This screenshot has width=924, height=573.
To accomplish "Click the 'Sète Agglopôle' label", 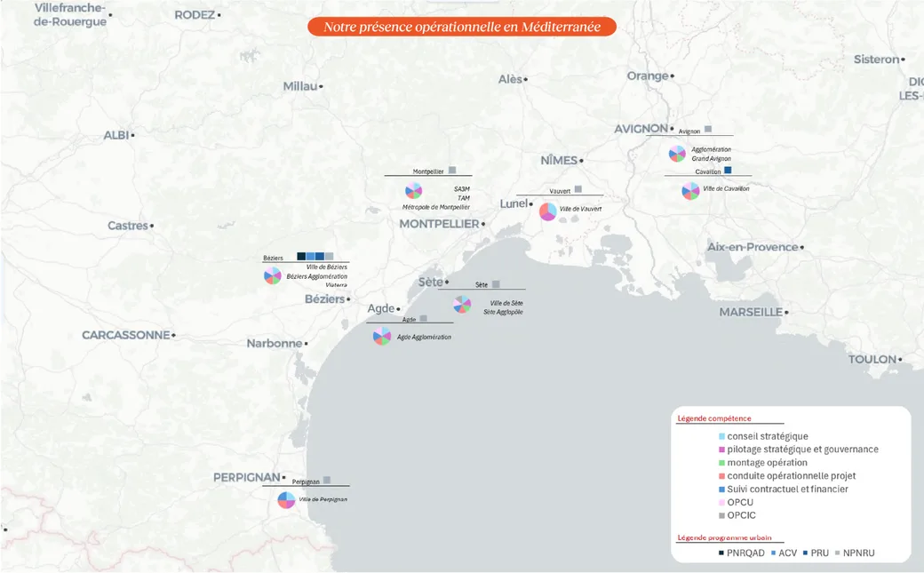I will [503, 312].
